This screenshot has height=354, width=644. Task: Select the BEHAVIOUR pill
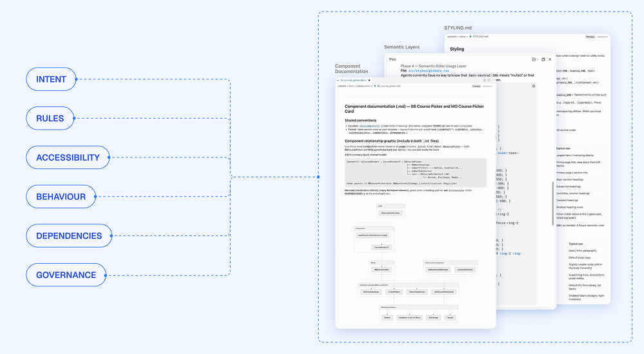pos(61,197)
